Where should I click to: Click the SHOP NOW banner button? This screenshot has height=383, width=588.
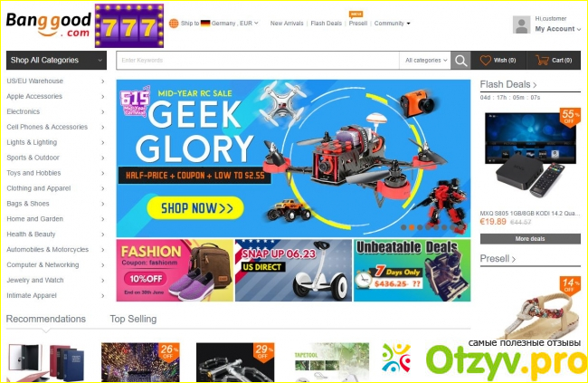tap(195, 207)
